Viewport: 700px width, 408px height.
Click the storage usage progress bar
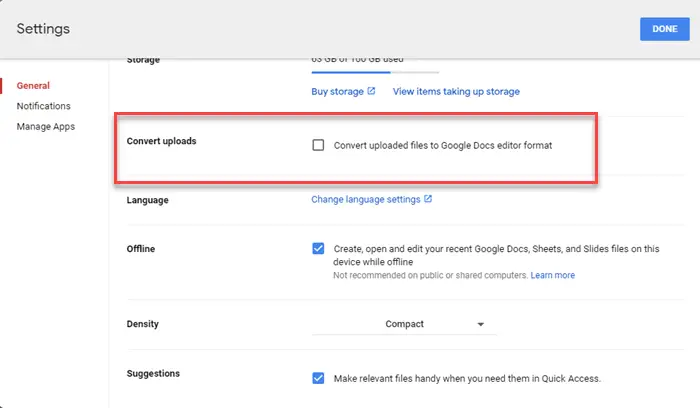[375, 72]
